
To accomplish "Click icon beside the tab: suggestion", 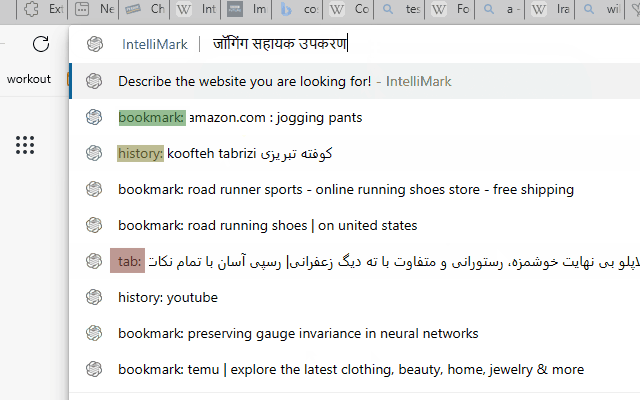I will (x=94, y=261).
